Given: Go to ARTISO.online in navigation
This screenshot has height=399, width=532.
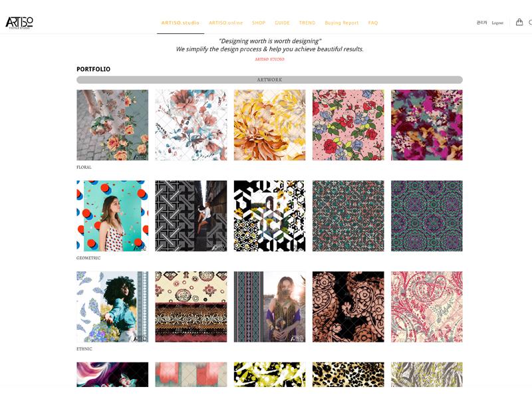Looking at the screenshot, I should (226, 23).
